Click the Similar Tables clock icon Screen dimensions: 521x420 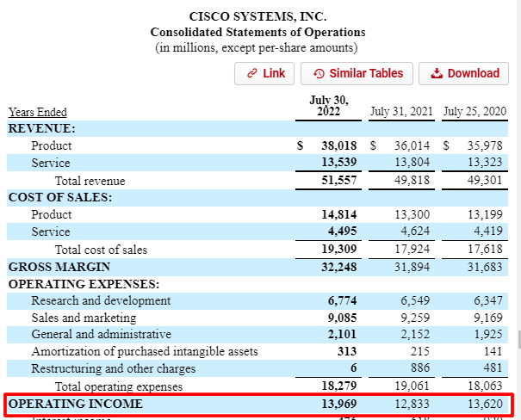coord(319,73)
